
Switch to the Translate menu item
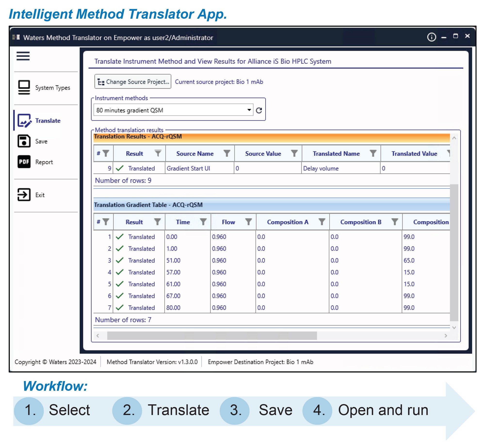[39, 121]
